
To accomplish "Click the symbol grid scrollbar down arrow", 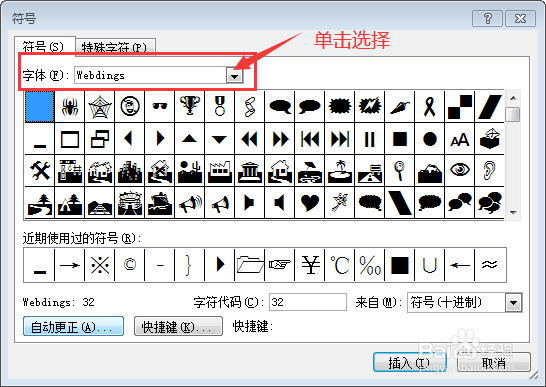I will [513, 212].
